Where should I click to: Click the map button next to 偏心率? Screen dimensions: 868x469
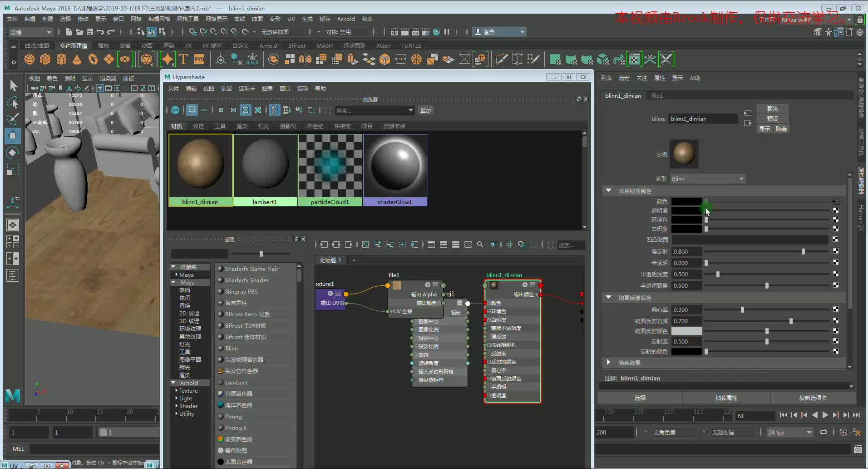coord(835,309)
